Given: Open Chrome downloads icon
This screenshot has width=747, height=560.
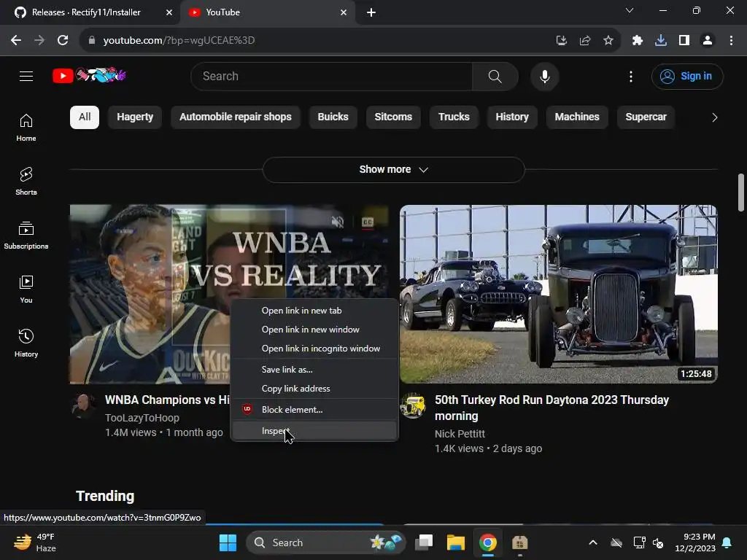Looking at the screenshot, I should pos(661,41).
